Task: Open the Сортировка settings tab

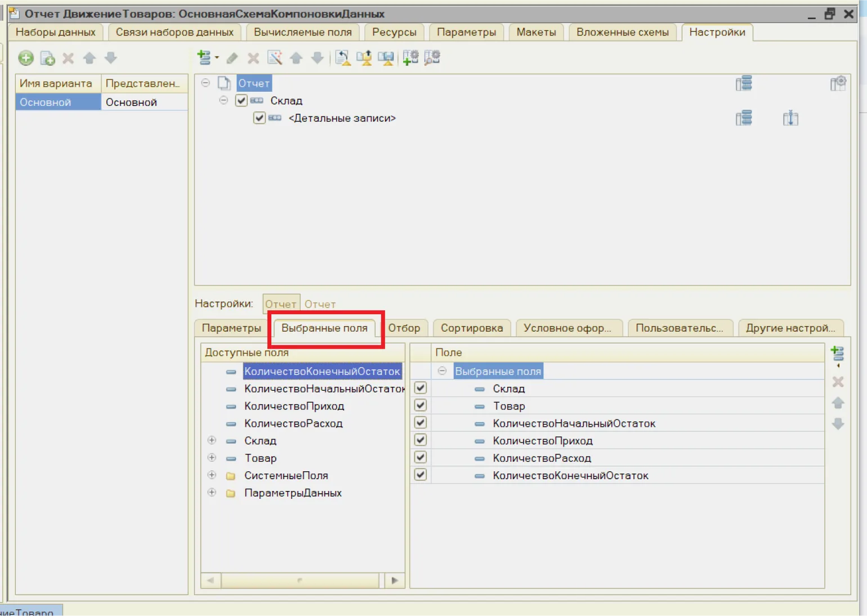Action: (472, 328)
